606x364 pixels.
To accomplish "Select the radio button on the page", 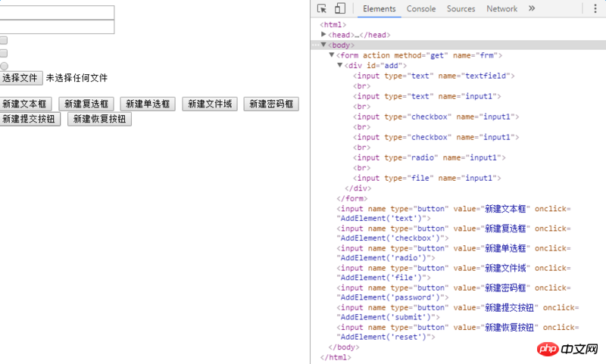I will click(x=4, y=67).
